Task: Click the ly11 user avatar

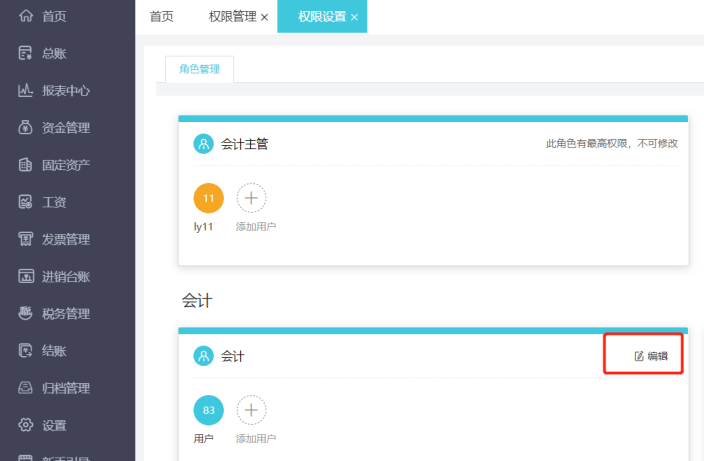Action: pos(208,198)
